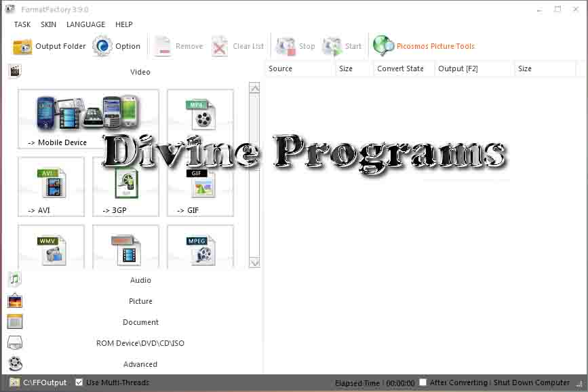Screen dimensions: 588x392
Task: Choose the film tile between WMV and MPEG
Action: tap(125, 247)
